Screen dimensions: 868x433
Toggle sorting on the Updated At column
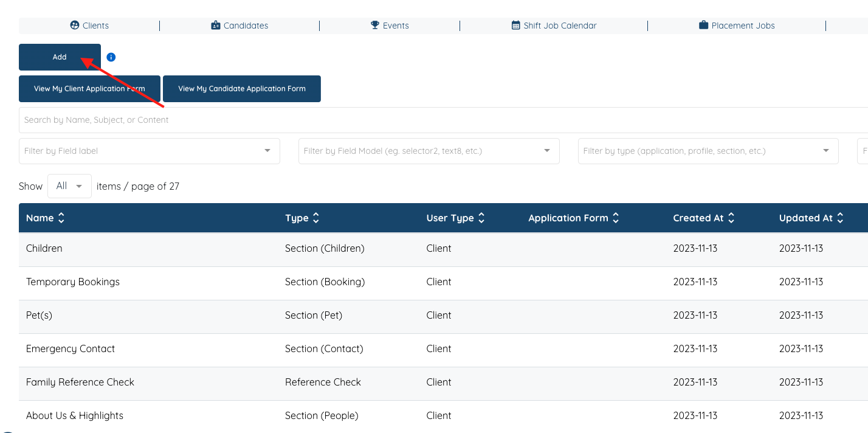point(839,218)
